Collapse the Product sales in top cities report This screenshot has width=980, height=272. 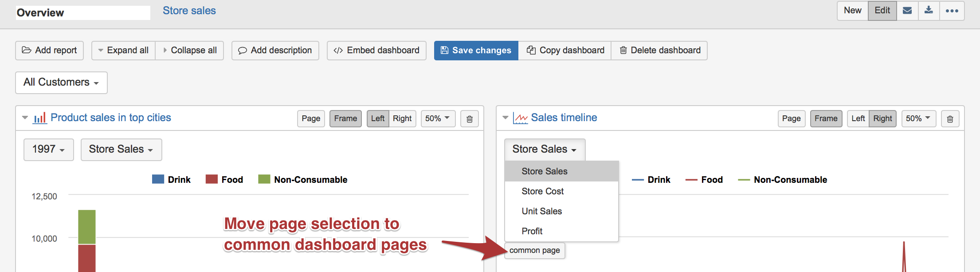(x=25, y=118)
